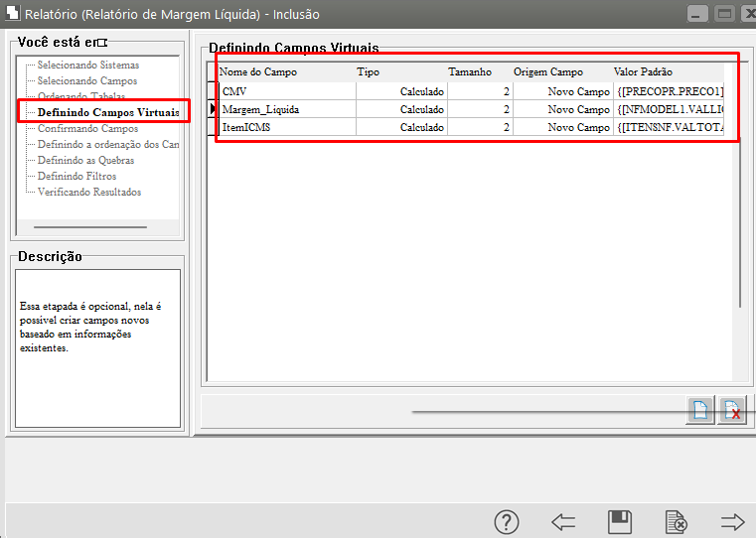Cancel the report using the document-X icon
This screenshot has width=756, height=538.
tap(676, 521)
